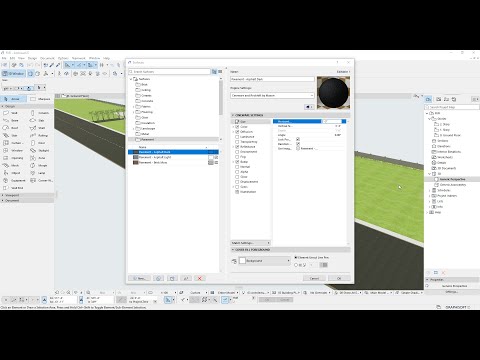Open the Match Settings dropdown

[250, 243]
